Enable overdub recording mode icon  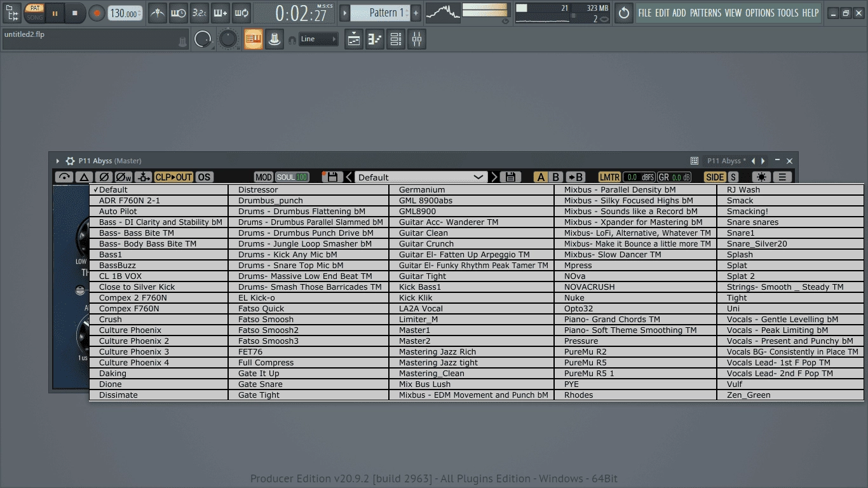pos(220,13)
